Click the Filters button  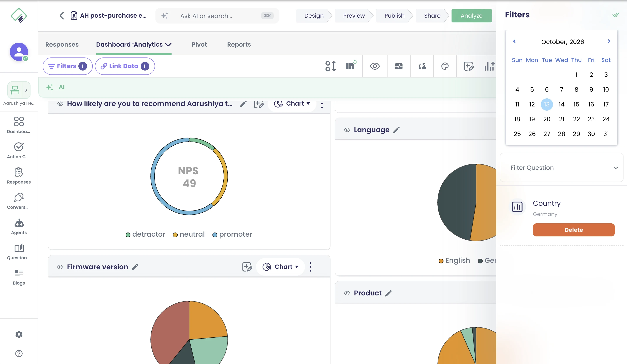point(67,66)
